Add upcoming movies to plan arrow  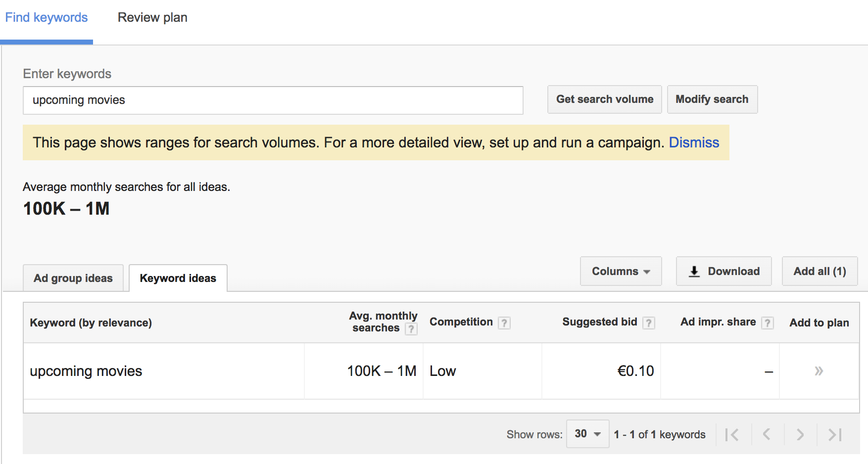pyautogui.click(x=819, y=371)
